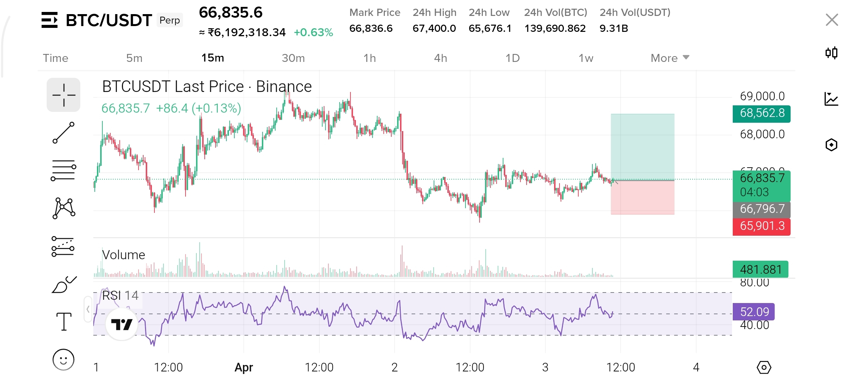
Task: Select the horizontal lines Fibonacci tool
Action: (x=64, y=171)
